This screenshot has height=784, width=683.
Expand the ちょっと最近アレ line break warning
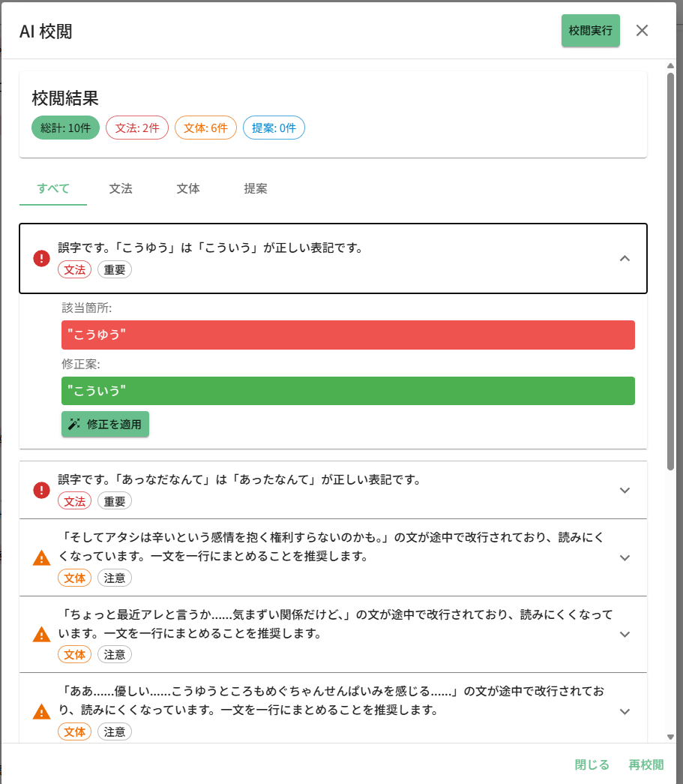(x=625, y=634)
